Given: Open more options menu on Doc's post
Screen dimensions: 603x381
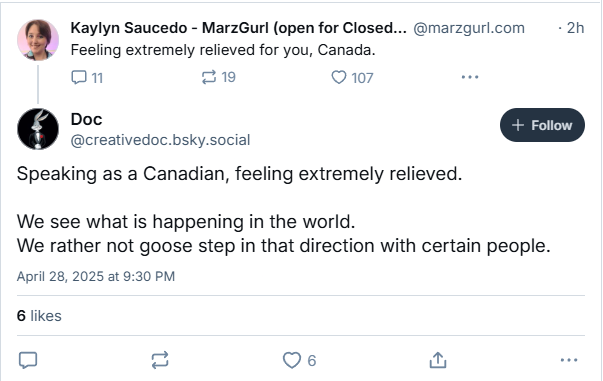Looking at the screenshot, I should (569, 360).
